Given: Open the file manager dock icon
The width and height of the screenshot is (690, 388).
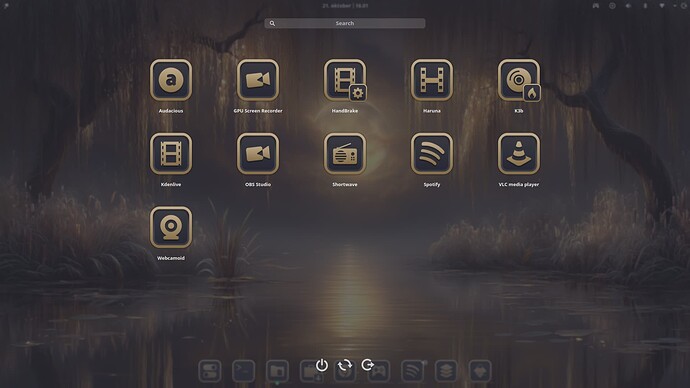Looking at the screenshot, I should coord(277,371).
